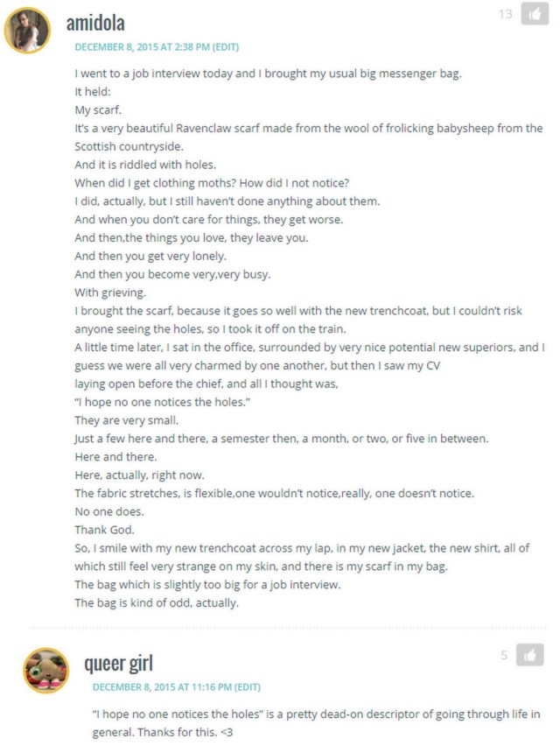Click the closing line "The bag is kind of odd, actually."
The height and width of the screenshot is (746, 560).
click(157, 602)
